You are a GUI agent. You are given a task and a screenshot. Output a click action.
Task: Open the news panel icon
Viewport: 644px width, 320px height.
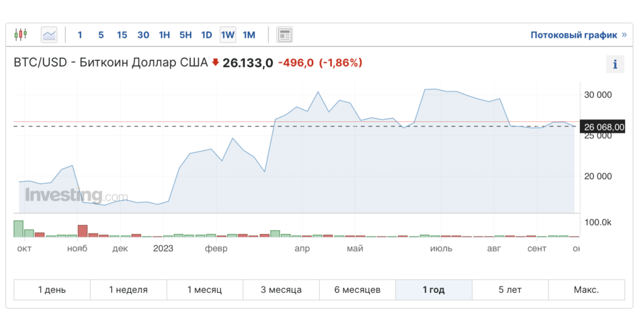[x=284, y=35]
